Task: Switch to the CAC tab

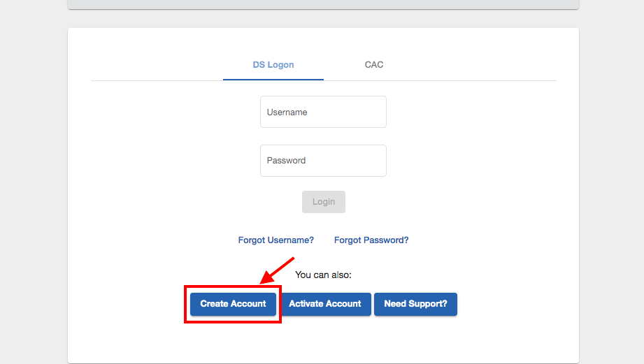Action: click(374, 65)
